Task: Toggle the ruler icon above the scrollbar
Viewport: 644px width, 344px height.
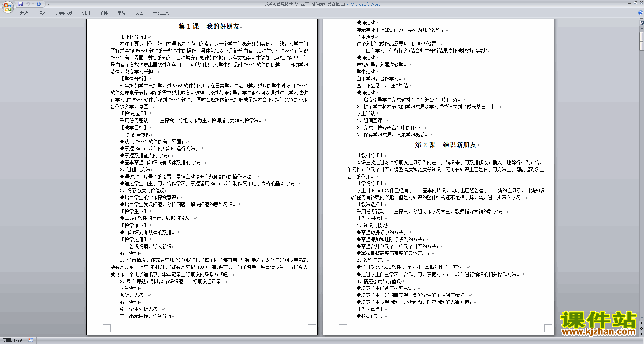Action: (642, 23)
